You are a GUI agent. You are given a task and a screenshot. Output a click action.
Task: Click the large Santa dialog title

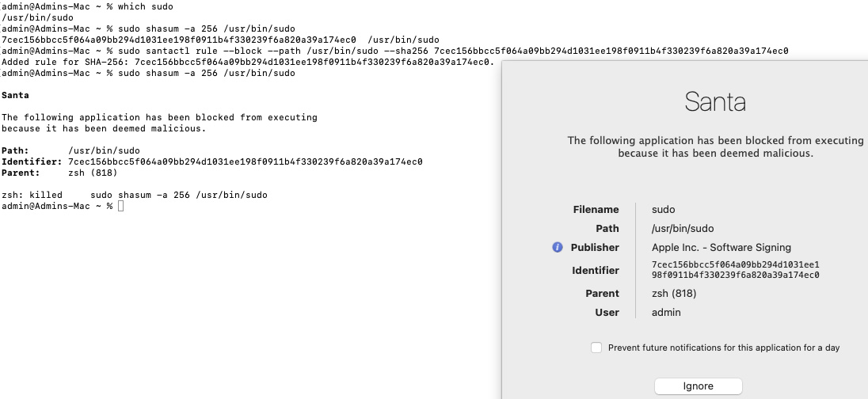pyautogui.click(x=715, y=102)
